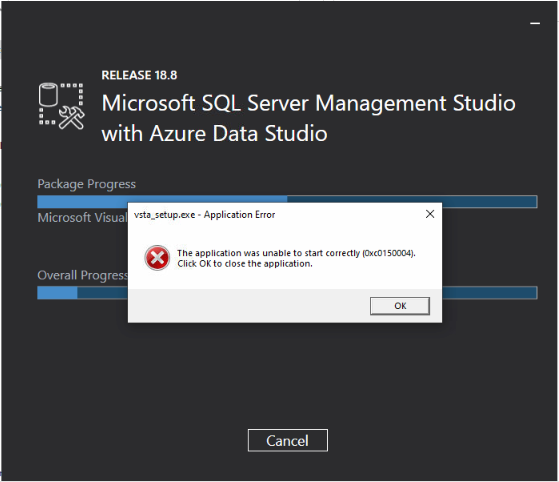Click the Overall Progress label
The image size is (559, 482).
[x=82, y=275]
